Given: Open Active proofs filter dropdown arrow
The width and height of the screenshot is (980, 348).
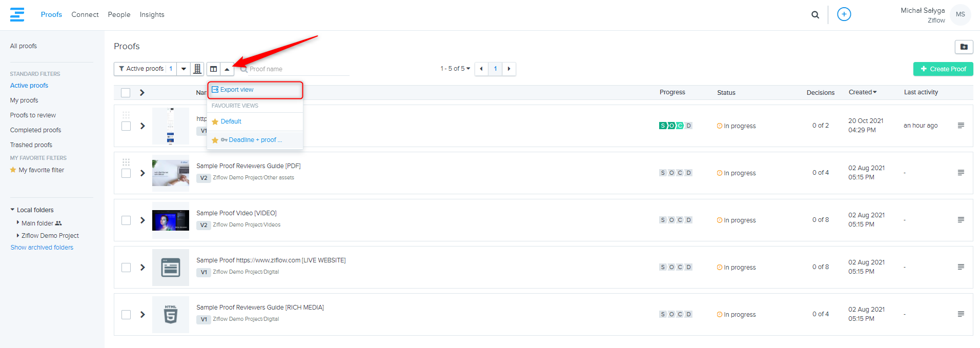Looking at the screenshot, I should [x=183, y=69].
